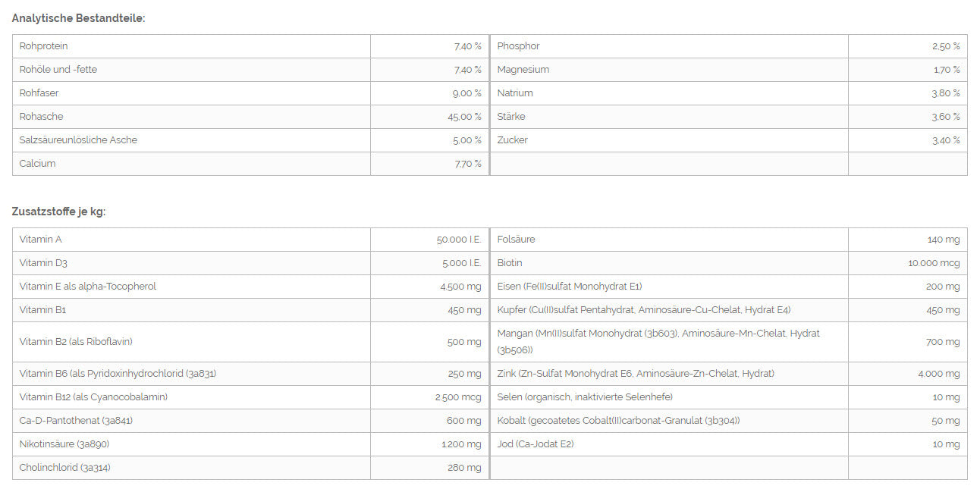Select the Vitamin A 50.000 I.E. value
980x489 pixels.
[x=459, y=240]
